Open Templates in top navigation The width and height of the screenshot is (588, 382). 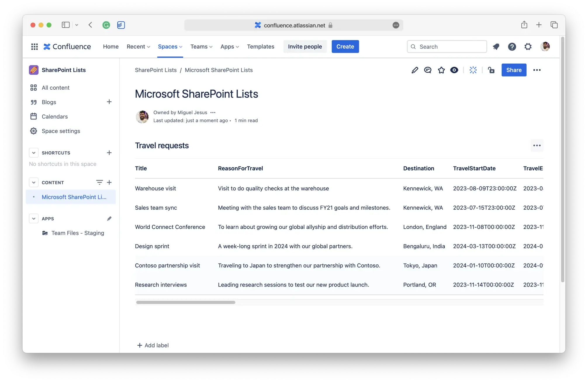260,47
